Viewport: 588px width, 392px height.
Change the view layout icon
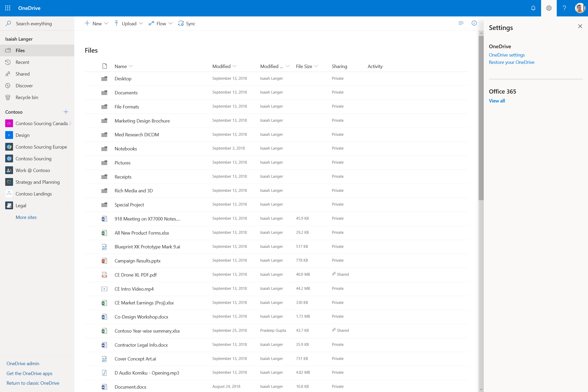[x=461, y=23]
